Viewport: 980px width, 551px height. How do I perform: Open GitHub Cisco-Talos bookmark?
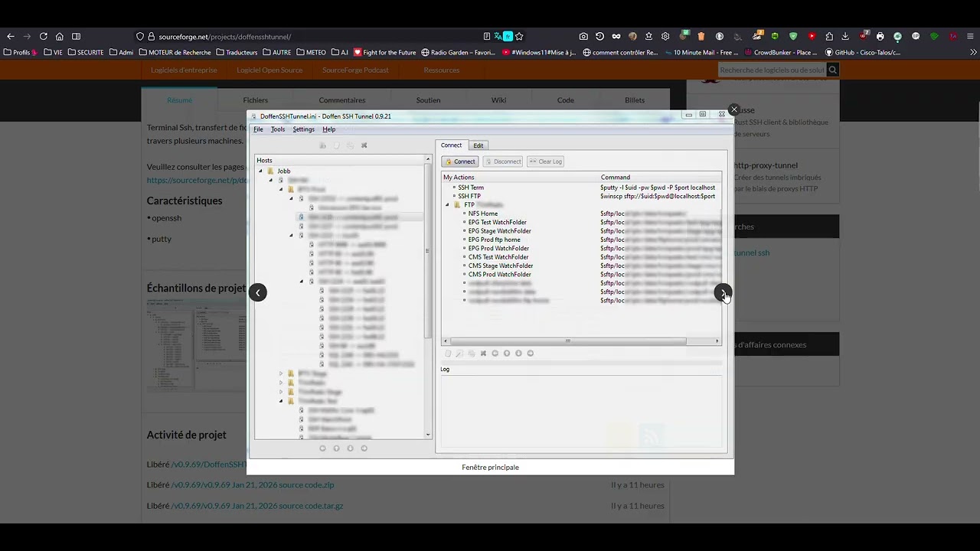pos(863,53)
